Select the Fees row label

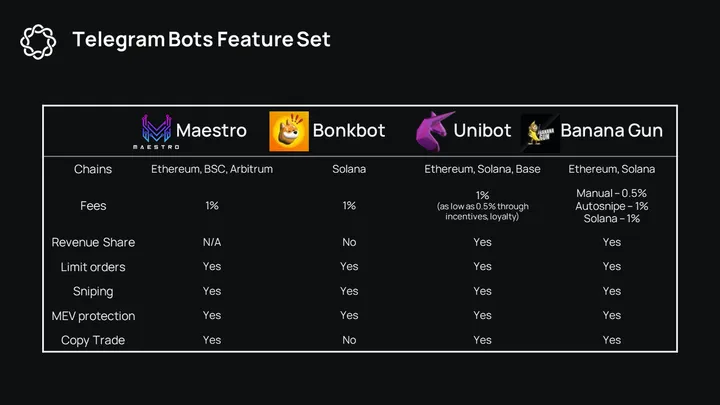(93, 205)
